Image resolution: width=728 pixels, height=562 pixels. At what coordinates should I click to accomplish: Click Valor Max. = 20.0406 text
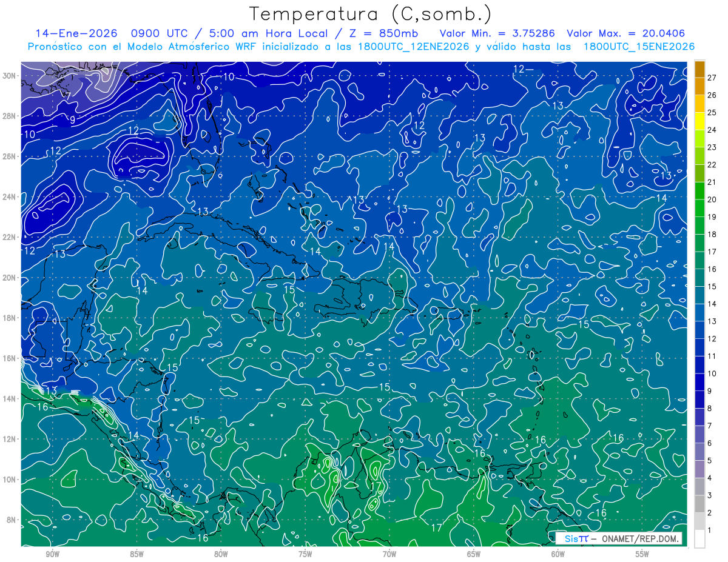point(625,33)
